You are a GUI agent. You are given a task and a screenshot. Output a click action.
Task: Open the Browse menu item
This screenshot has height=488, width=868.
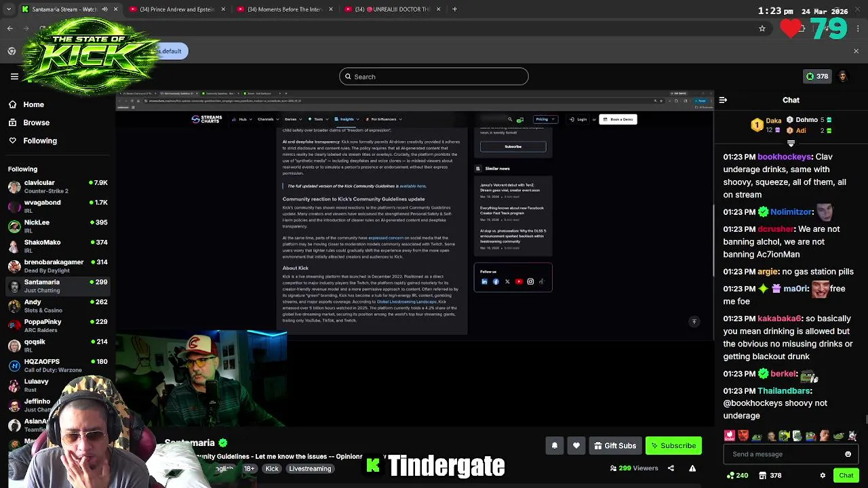(x=37, y=123)
